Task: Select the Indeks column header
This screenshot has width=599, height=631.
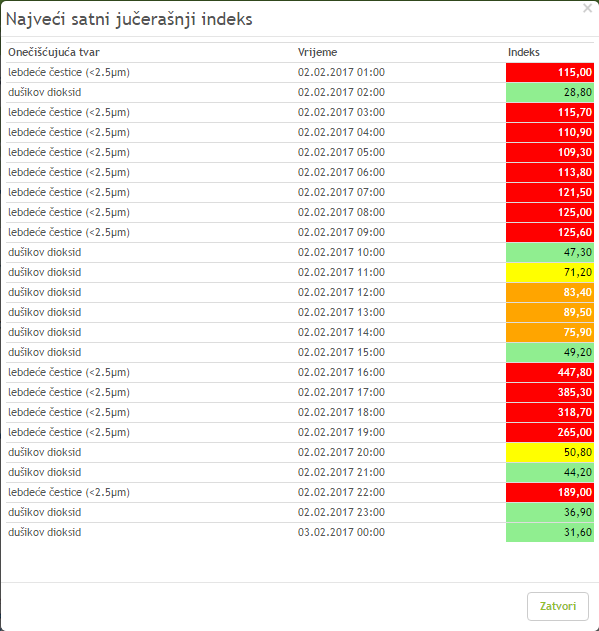Action: 524,52
